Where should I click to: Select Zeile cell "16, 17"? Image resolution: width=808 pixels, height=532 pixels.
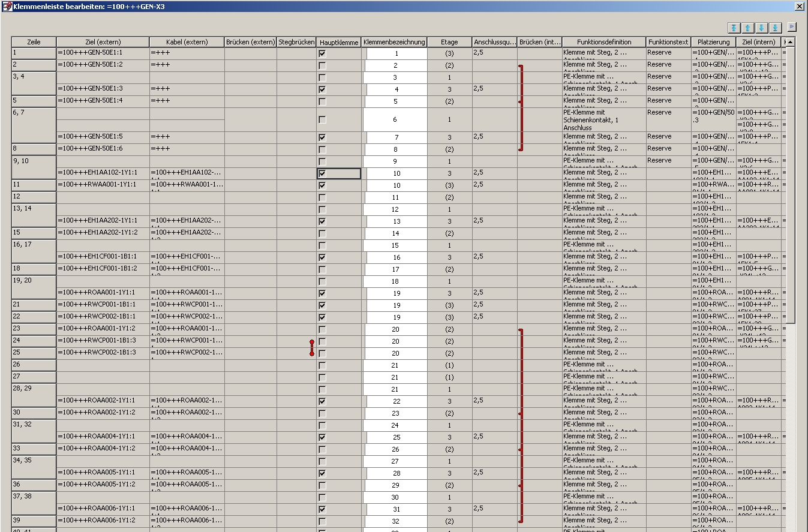[x=34, y=252]
